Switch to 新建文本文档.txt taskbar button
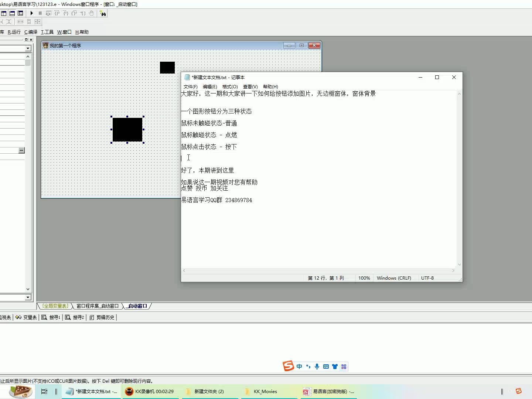The width and height of the screenshot is (532, 399). 92,391
